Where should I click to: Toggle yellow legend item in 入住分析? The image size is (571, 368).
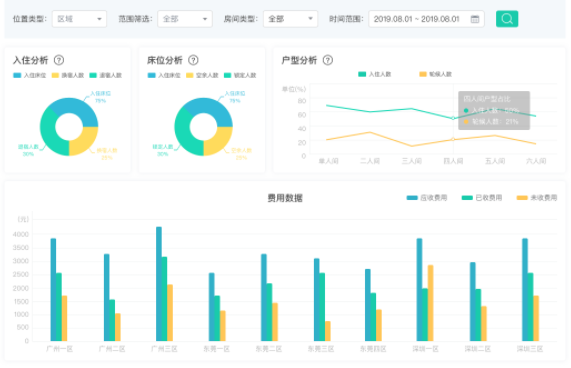[68, 75]
